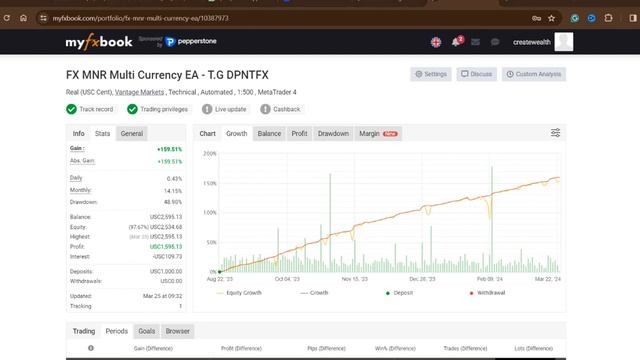Click the Trading privileges green check icon
Image resolution: width=640 pixels, height=360 pixels.
[x=132, y=109]
